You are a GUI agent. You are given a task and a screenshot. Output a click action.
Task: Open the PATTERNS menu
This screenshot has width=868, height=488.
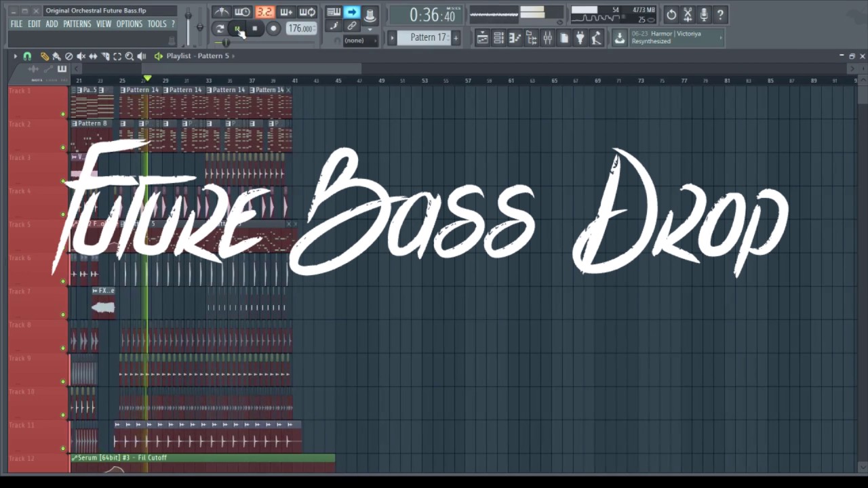click(x=77, y=24)
